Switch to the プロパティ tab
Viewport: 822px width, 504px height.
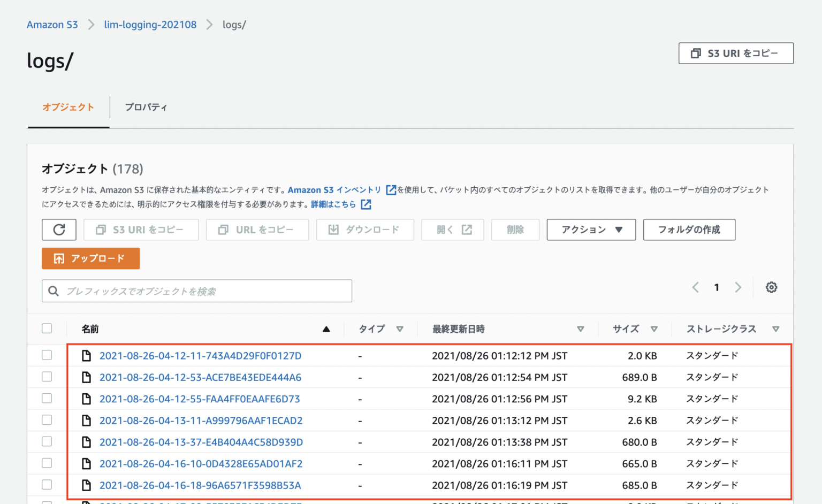point(146,107)
